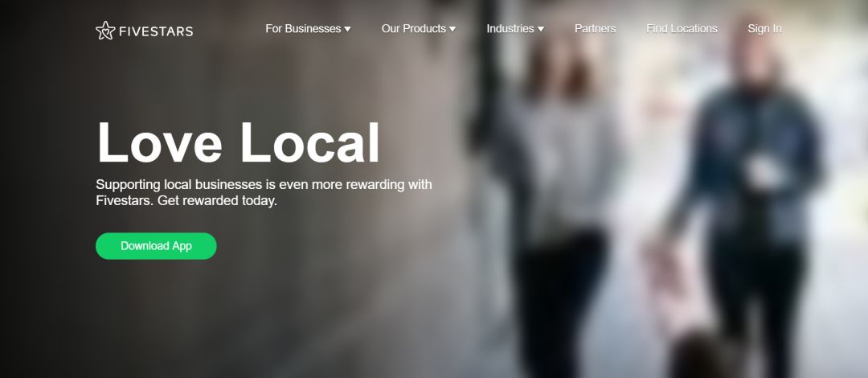Expand the arrow beside For Businesses
This screenshot has width=868, height=378.
click(x=348, y=30)
